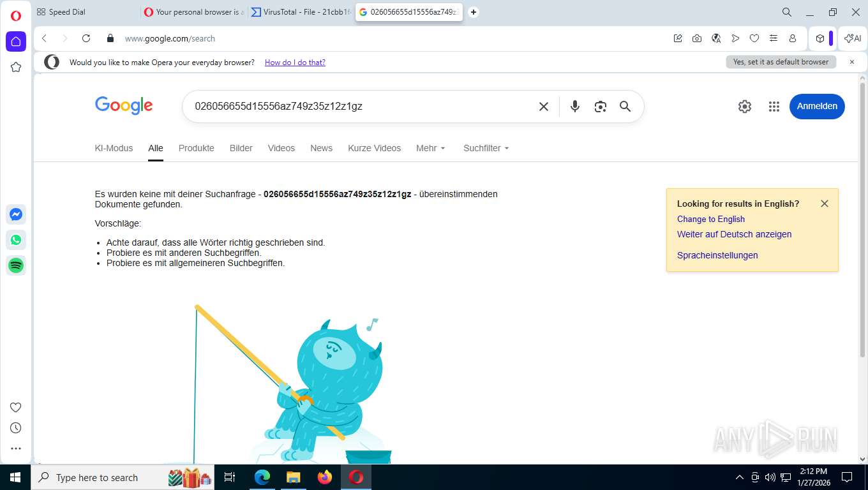Click 'Weiter auf Deutsch anzeigen'
This screenshot has width=868, height=490.
734,234
